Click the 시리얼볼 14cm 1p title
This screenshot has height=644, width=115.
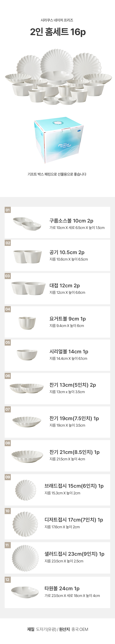[69, 351]
